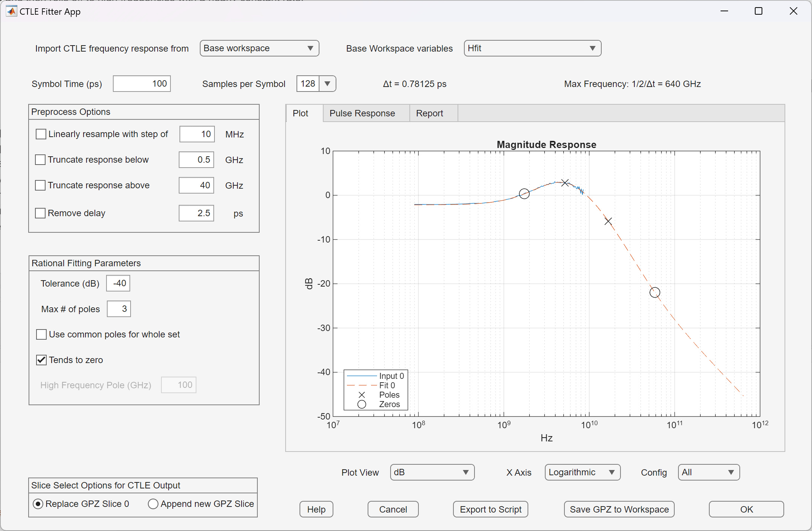Expand the Base Workspace variables Hfit dropdown

coord(592,48)
